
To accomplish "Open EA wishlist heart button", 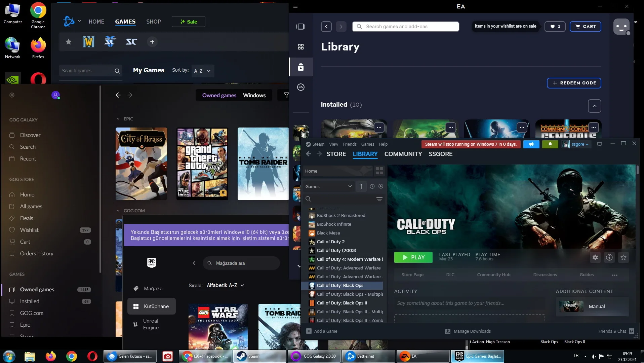I will pyautogui.click(x=555, y=27).
